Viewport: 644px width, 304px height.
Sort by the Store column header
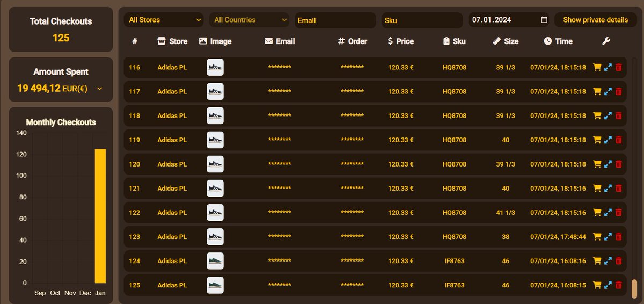coord(172,41)
